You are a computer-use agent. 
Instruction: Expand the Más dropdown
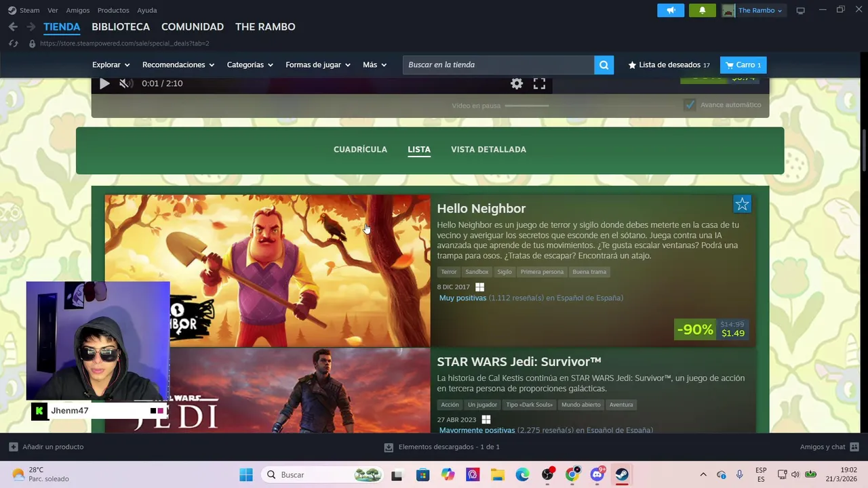(374, 64)
